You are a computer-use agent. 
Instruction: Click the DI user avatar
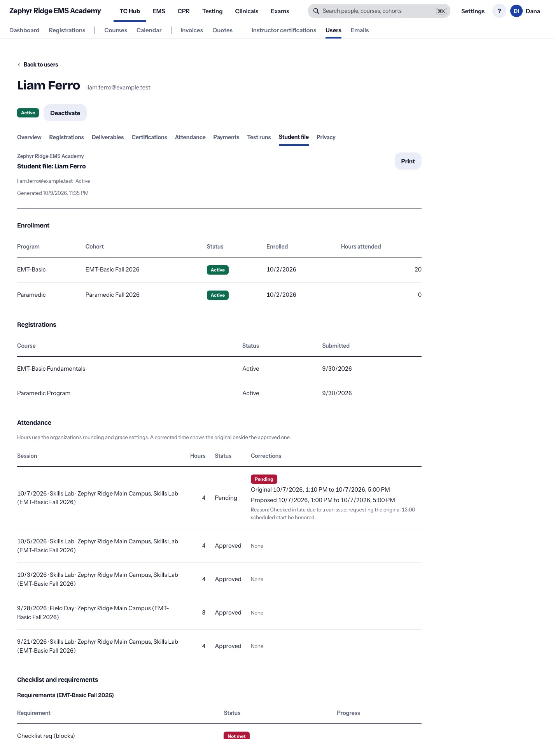[x=516, y=11]
